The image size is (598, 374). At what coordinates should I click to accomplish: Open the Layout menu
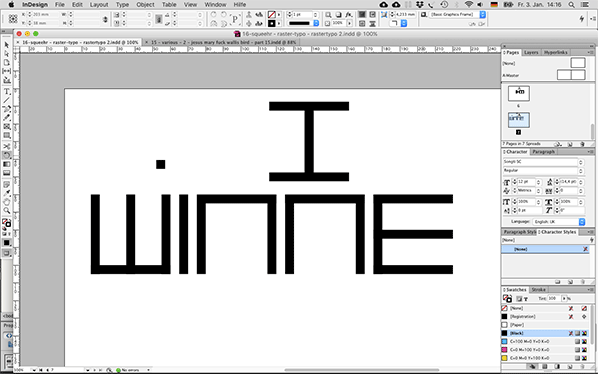[x=99, y=5]
